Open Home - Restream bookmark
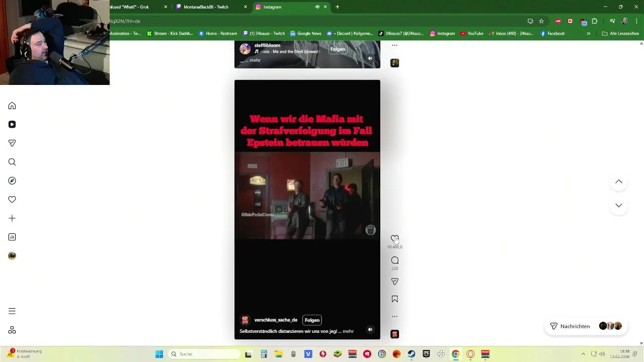The width and height of the screenshot is (644, 362). 218,34
